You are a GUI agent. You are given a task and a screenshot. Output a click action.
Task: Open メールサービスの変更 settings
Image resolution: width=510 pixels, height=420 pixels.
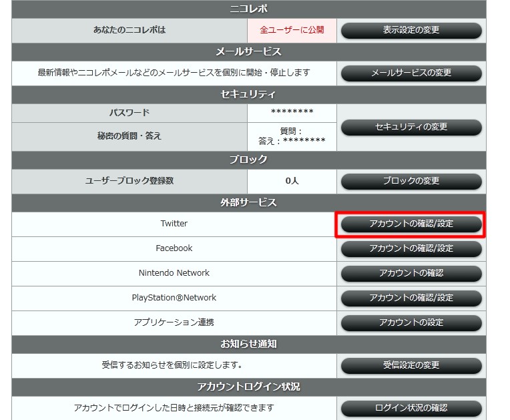click(x=411, y=73)
